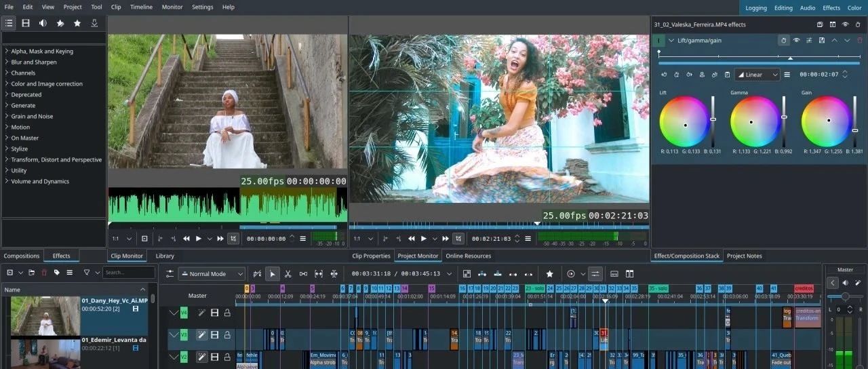
Task: Toggle lock on track V3
Action: (227, 335)
